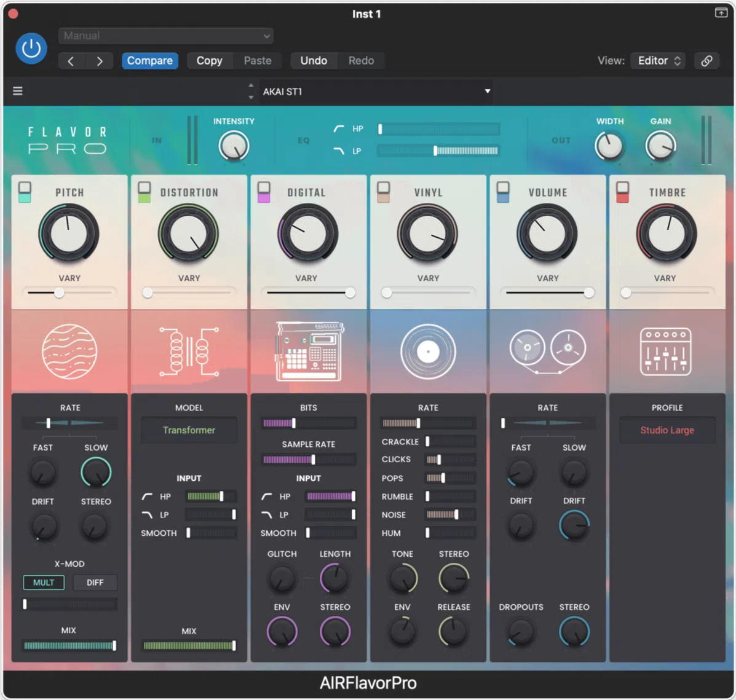
Task: Click the vinyl record icon
Action: click(428, 352)
